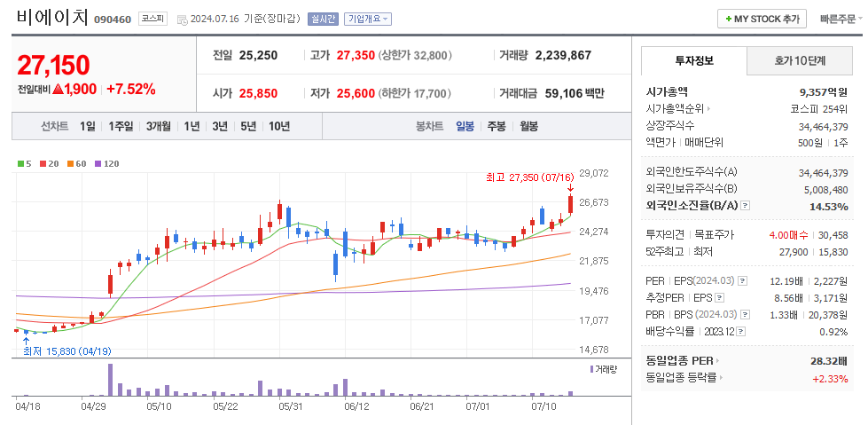This screenshot has width=868, height=425.
Task: Click the 비에이치 stock name
Action: (52, 18)
